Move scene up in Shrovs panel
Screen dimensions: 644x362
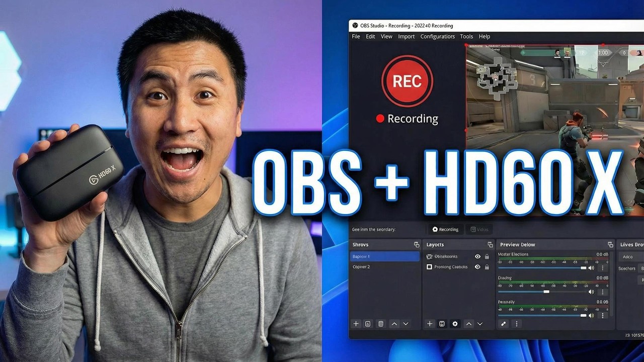[394, 324]
